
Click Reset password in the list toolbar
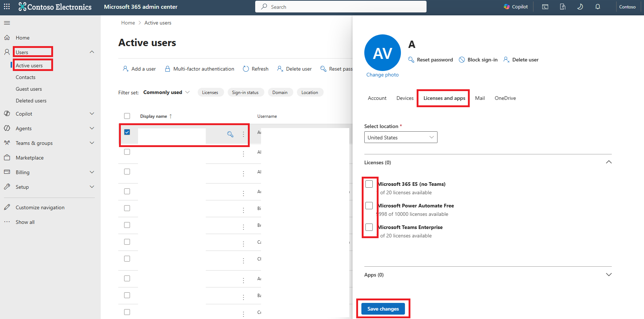pos(336,69)
